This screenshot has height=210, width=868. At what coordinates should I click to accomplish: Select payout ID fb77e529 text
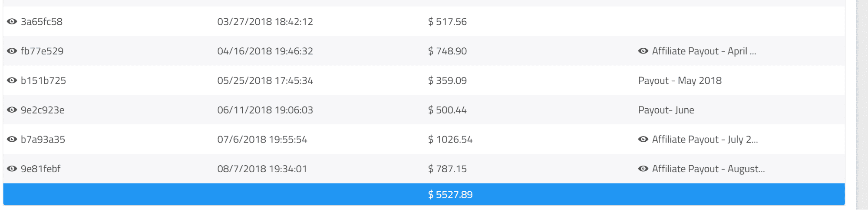[42, 51]
